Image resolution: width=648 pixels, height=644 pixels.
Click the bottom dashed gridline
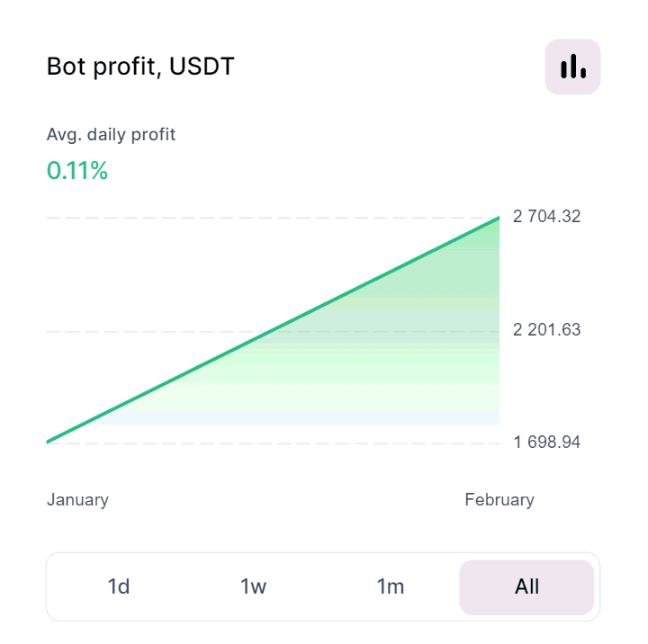[270, 443]
